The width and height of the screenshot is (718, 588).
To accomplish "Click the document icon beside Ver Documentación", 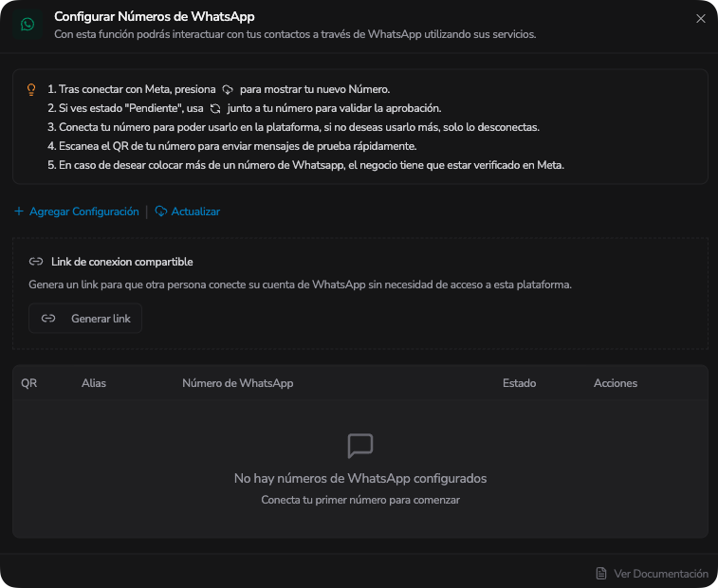I will [x=601, y=574].
